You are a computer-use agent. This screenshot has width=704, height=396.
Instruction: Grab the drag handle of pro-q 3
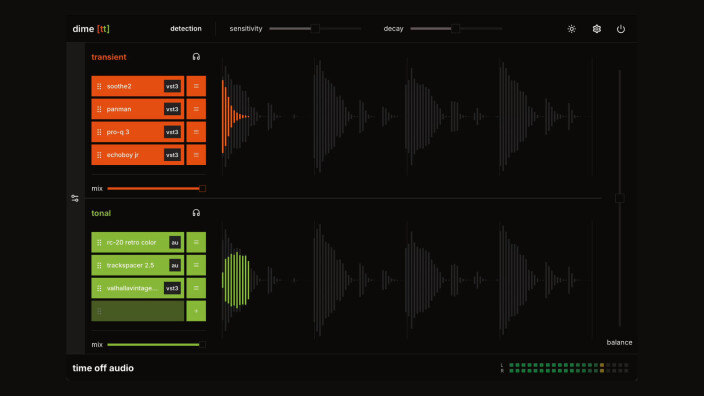[99, 132]
